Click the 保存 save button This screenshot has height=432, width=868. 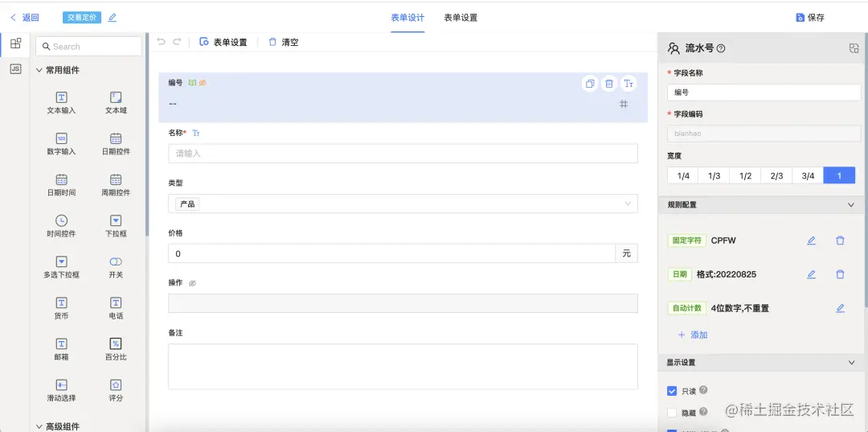coord(810,17)
